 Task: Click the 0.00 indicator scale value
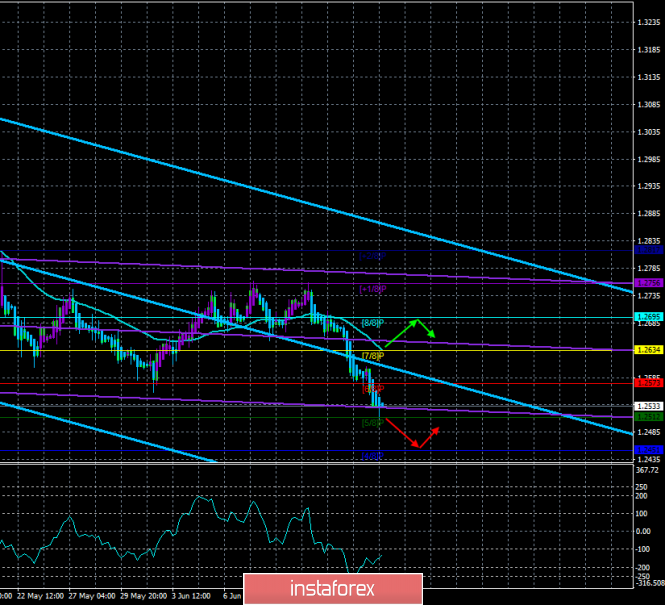(644, 531)
